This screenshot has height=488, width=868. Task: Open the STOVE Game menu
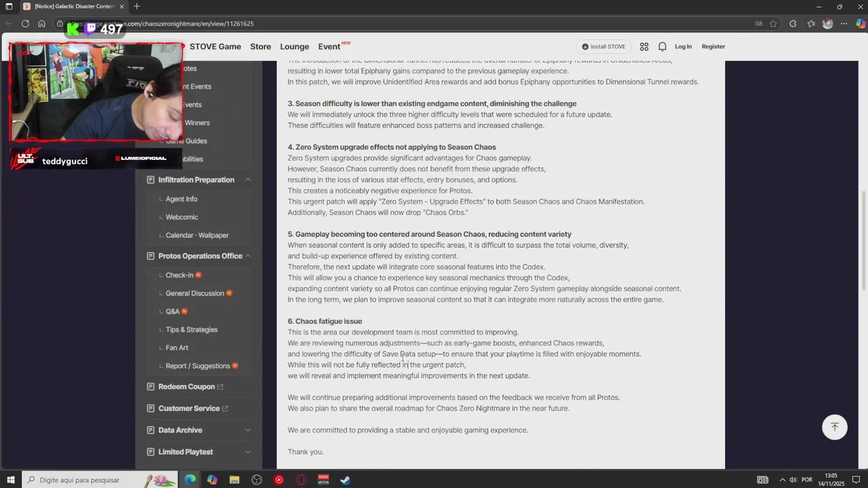point(215,47)
